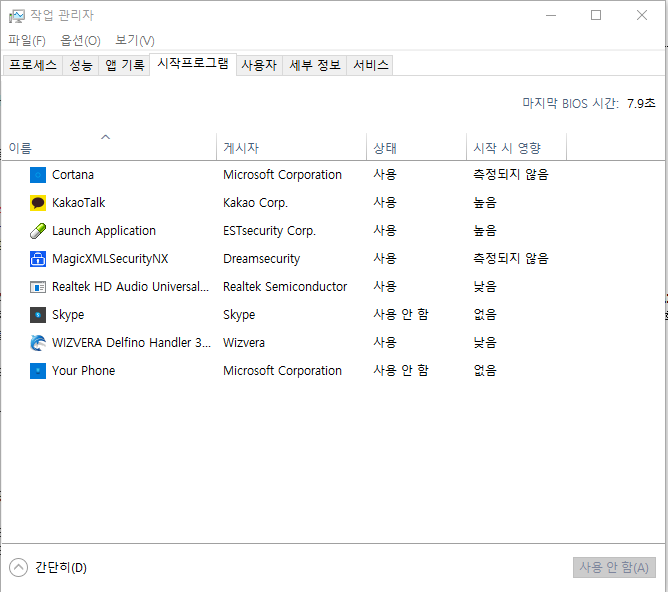
Task: Switch to the 프로세스 tab
Action: tap(33, 65)
